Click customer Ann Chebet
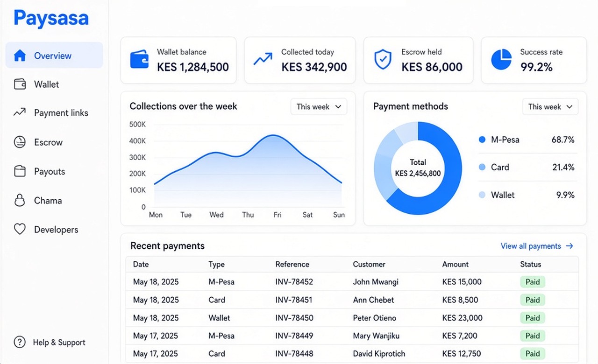The width and height of the screenshot is (598, 364). (374, 300)
